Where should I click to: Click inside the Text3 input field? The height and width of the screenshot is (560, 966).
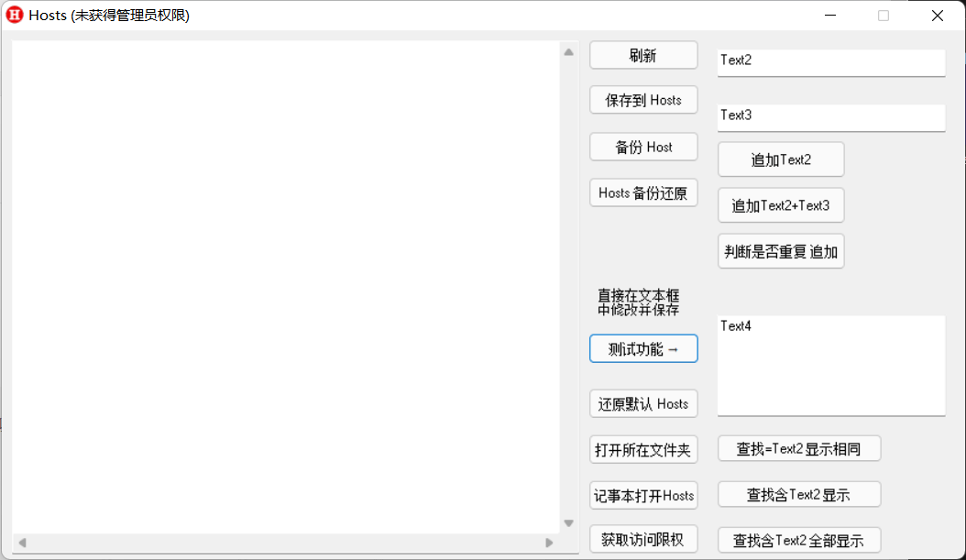click(x=829, y=117)
